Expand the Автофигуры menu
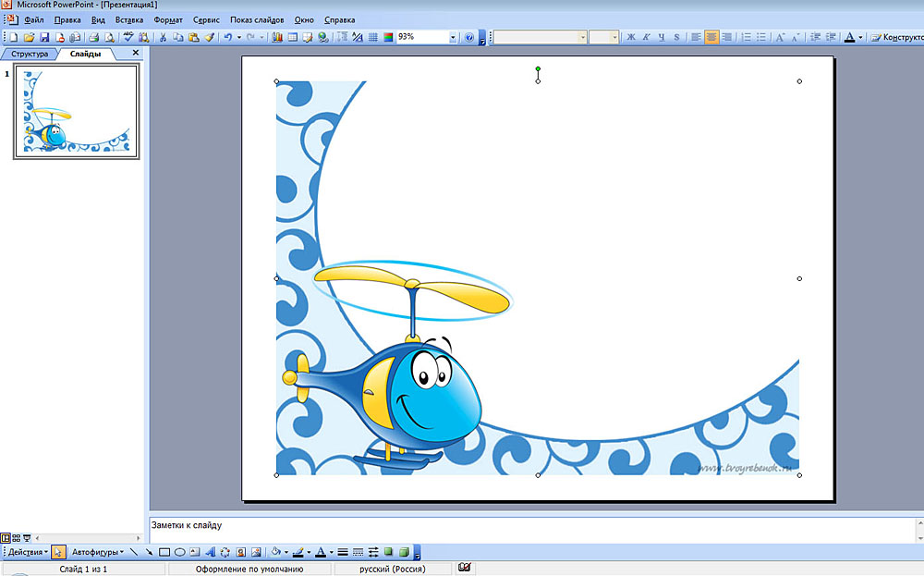 click(x=98, y=552)
